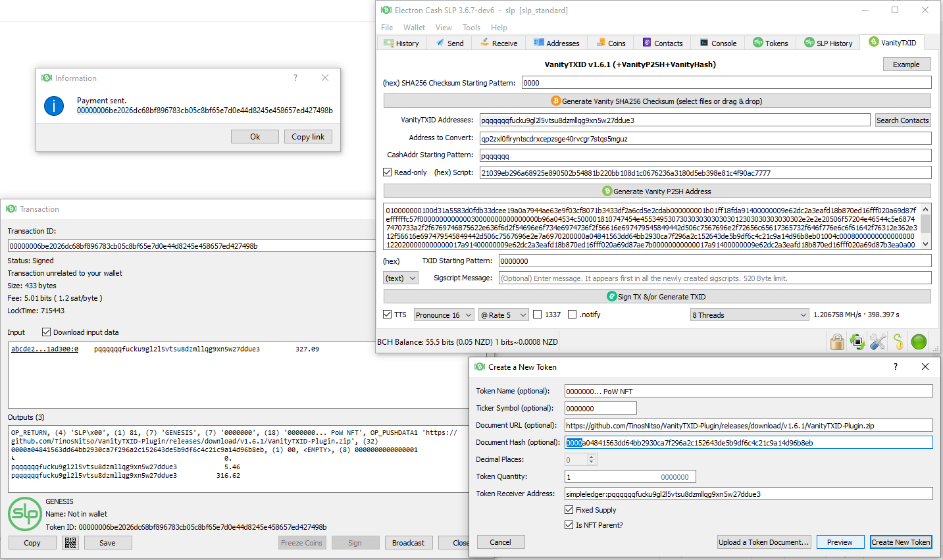The height and width of the screenshot is (560, 943).
Task: Open the File menu
Action: click(387, 27)
